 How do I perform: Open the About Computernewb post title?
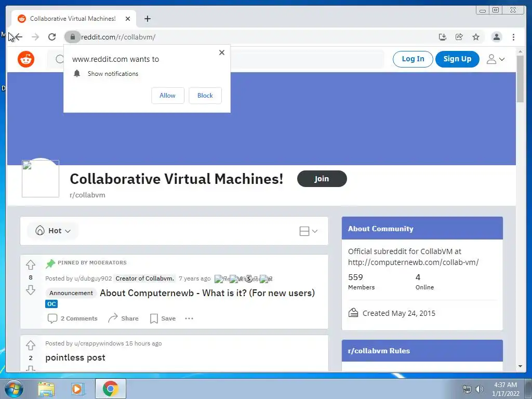[207, 293]
